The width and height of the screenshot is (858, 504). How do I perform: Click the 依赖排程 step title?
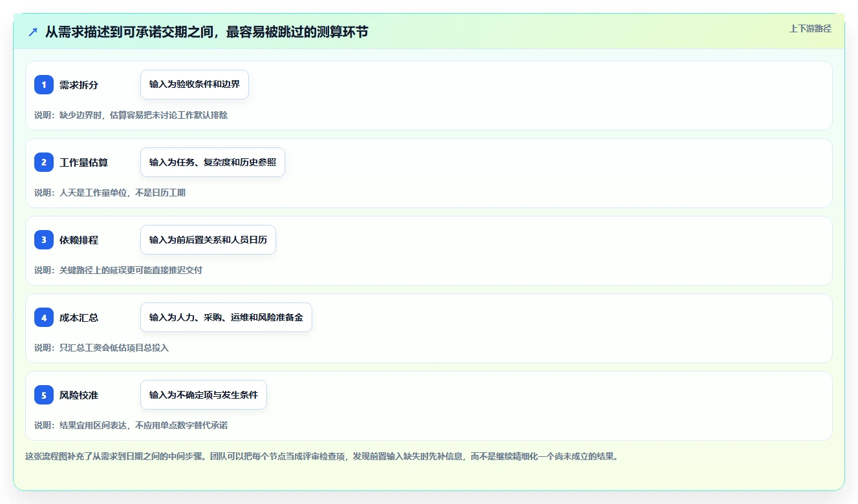(79, 240)
